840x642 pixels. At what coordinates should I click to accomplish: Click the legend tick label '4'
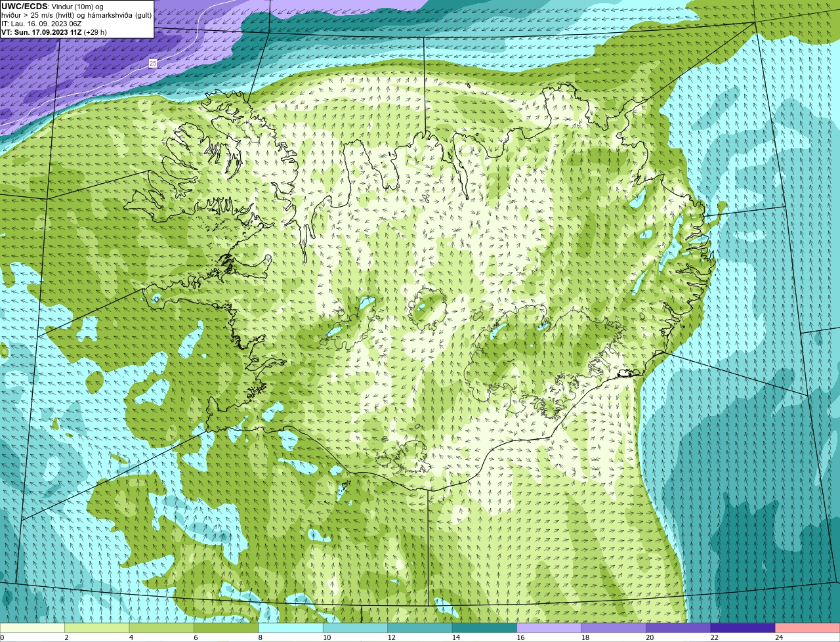pyautogui.click(x=130, y=637)
